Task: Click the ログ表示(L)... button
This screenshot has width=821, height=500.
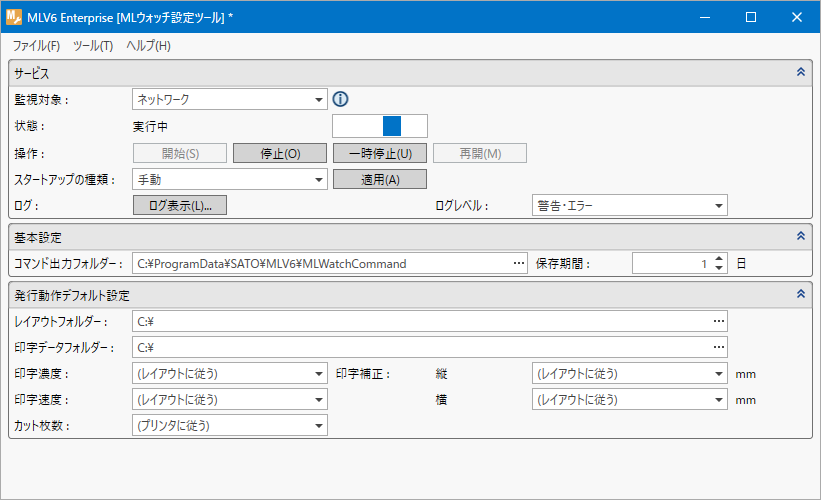Action: [180, 205]
